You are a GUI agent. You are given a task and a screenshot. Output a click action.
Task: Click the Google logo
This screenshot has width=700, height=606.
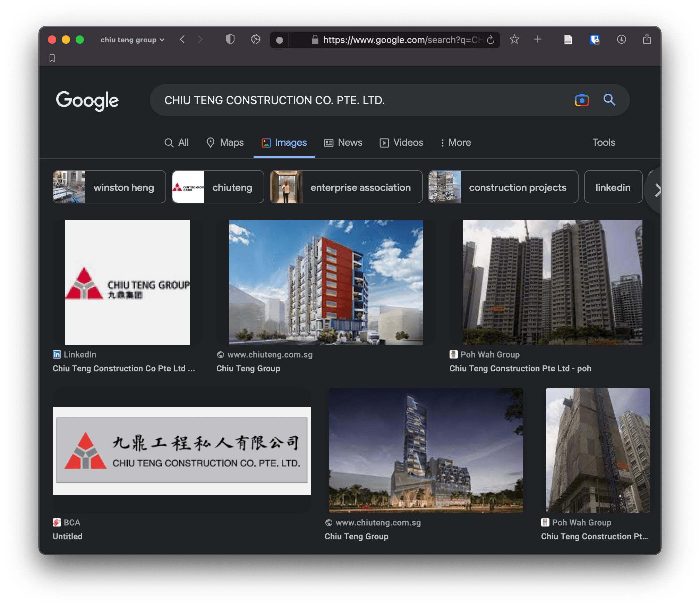[x=87, y=100]
